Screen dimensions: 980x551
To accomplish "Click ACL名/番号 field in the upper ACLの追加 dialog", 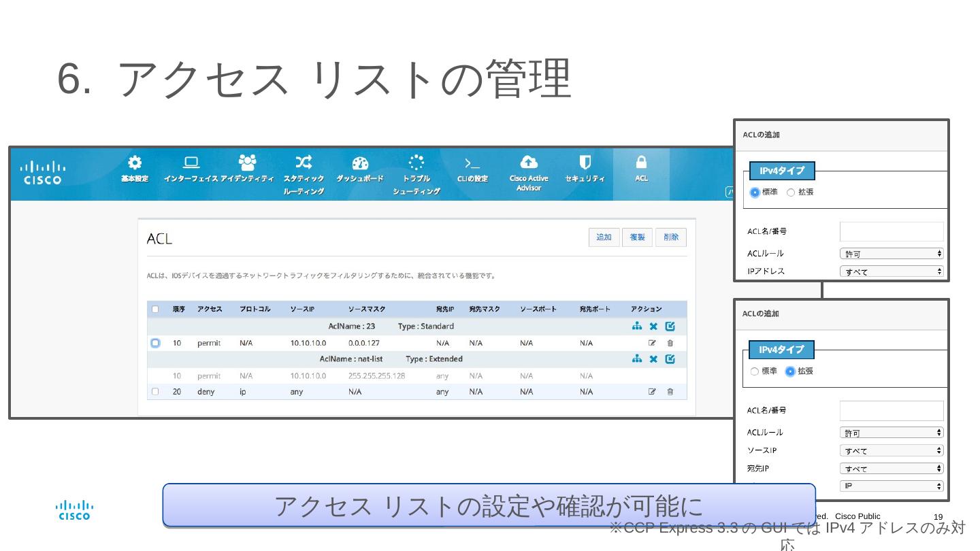I will [892, 231].
